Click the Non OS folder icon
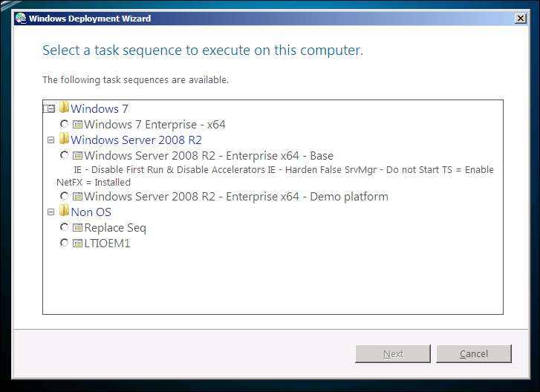 click(x=65, y=212)
